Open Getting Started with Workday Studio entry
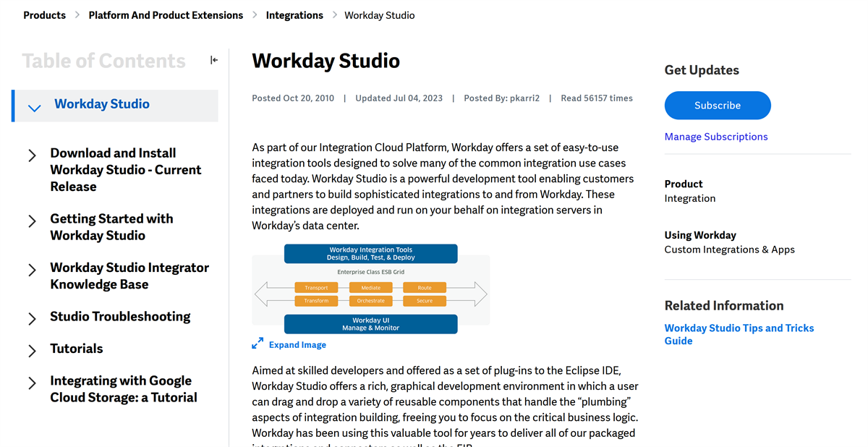 [111, 227]
